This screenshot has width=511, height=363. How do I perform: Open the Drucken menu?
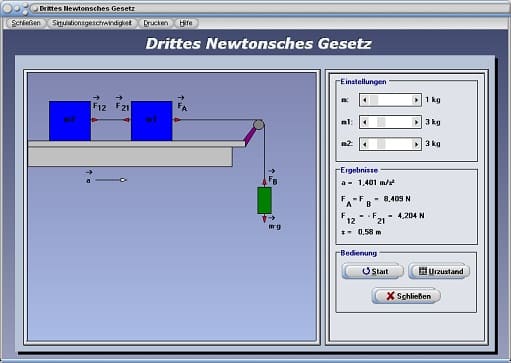click(x=156, y=23)
